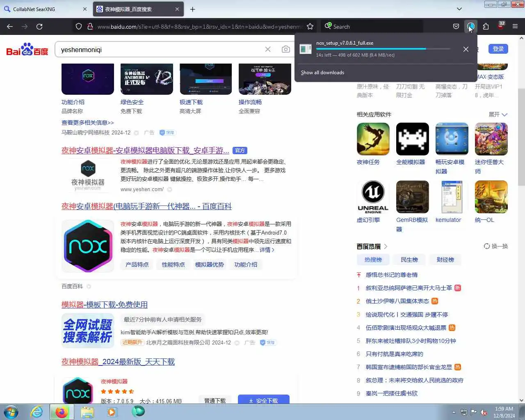The image size is (525, 420).
Task: Open 百度热搜 chevron arrow
Action: click(386, 247)
